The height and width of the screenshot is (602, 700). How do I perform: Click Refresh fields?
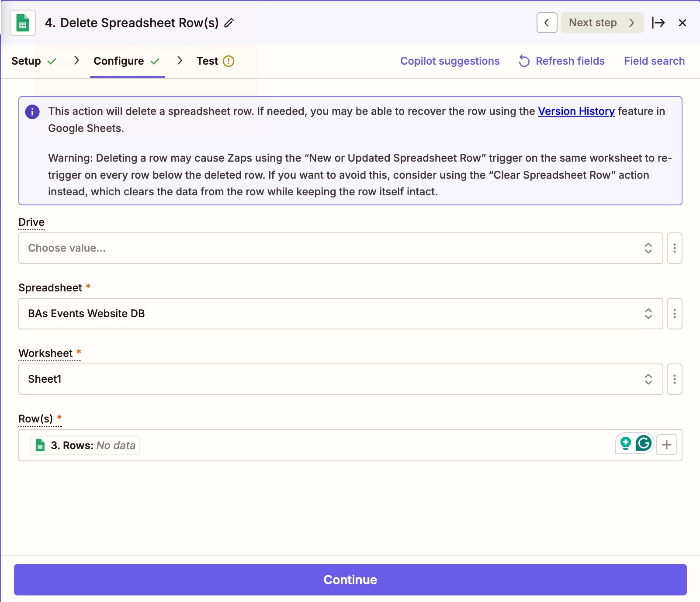click(x=561, y=61)
